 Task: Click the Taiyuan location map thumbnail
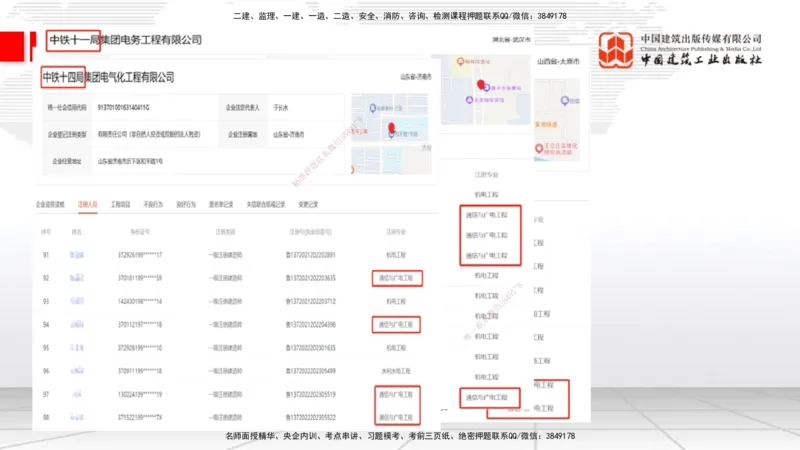pyautogui.click(x=557, y=120)
